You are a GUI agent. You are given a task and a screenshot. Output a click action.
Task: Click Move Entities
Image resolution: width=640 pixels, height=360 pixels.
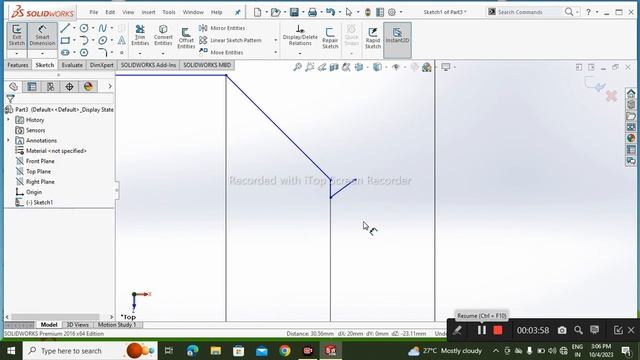point(221,52)
